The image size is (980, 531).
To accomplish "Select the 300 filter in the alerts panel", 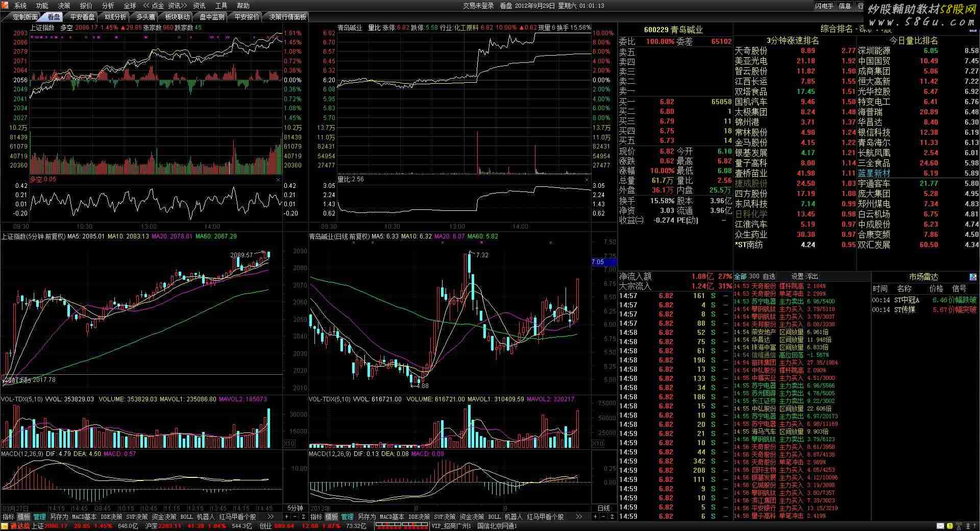I will [754, 276].
